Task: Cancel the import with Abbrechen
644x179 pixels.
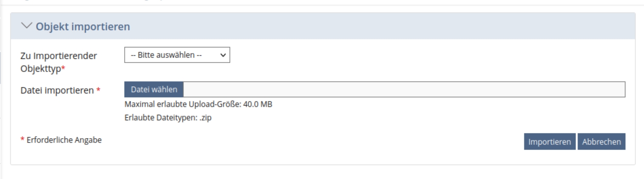Action: click(601, 142)
